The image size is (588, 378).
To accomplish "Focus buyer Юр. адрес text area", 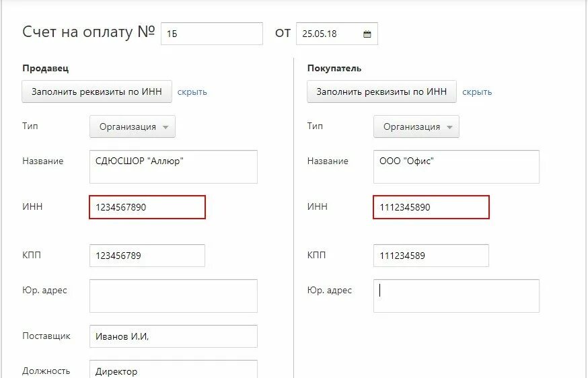I will pos(456,296).
